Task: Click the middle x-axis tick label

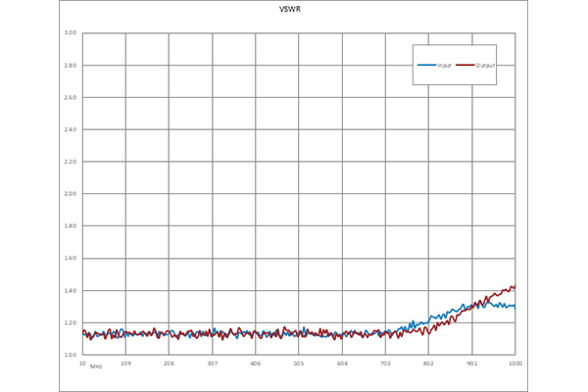Action: coord(299,367)
